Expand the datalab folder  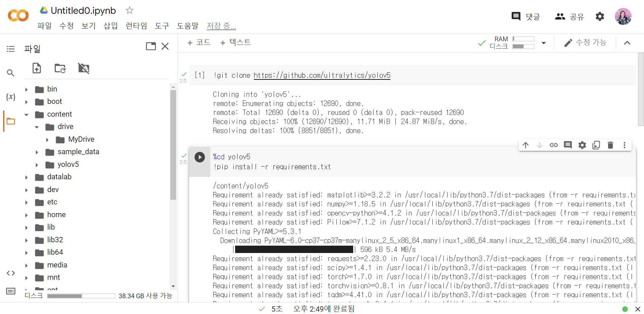(x=26, y=177)
